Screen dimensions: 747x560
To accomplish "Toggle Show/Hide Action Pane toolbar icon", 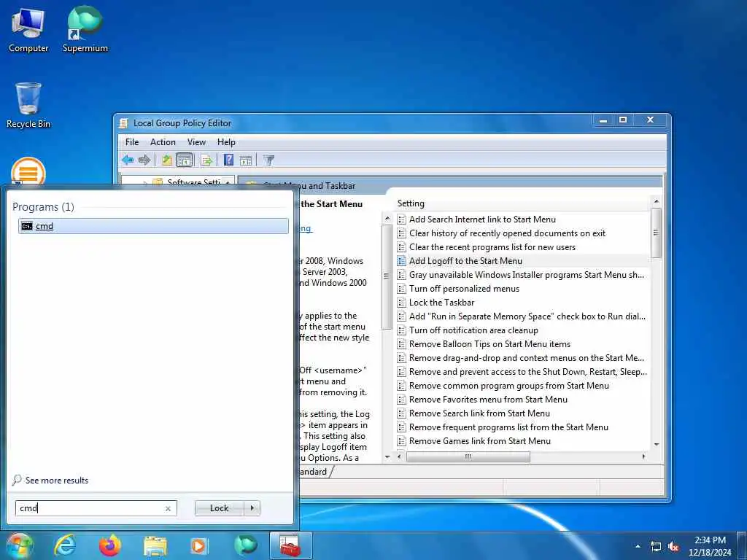I will click(x=246, y=160).
